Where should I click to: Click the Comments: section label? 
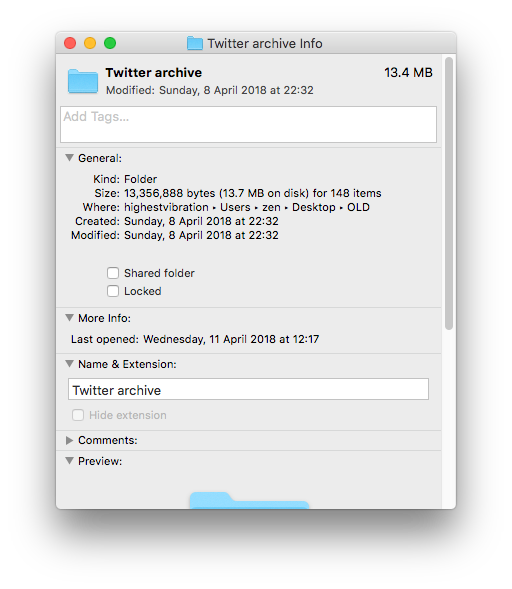[108, 440]
